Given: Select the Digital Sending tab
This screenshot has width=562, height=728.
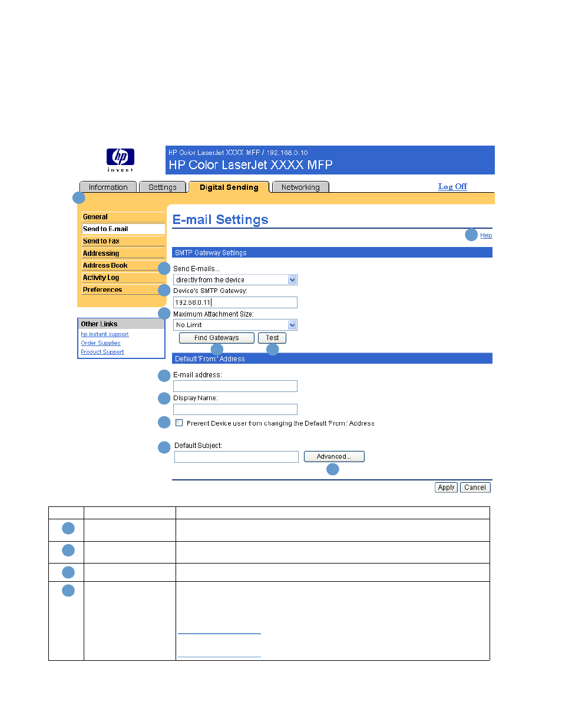Looking at the screenshot, I should tap(229, 187).
